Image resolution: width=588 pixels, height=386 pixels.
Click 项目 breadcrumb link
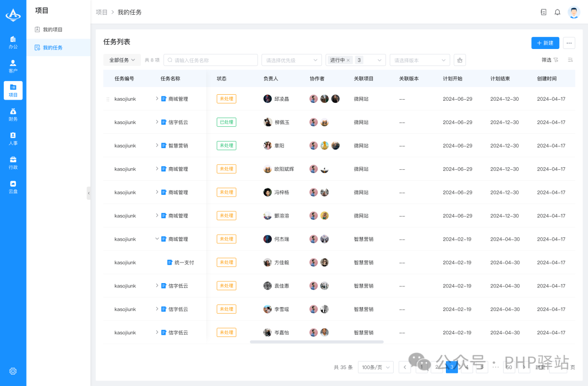(102, 13)
